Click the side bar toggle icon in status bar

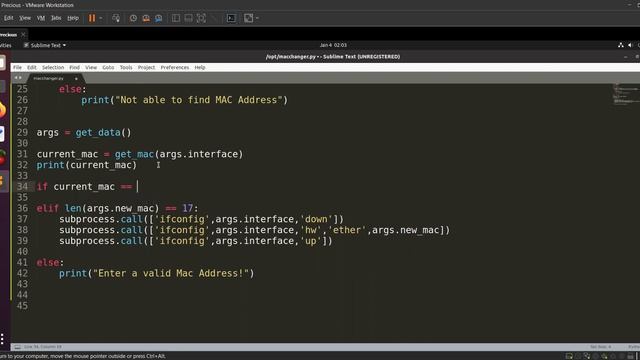[x=17, y=347]
